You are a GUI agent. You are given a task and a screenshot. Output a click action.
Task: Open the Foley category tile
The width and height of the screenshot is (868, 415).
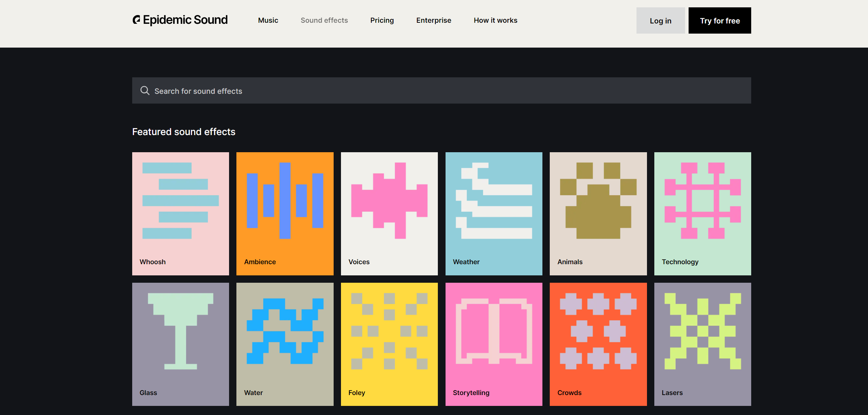click(389, 344)
